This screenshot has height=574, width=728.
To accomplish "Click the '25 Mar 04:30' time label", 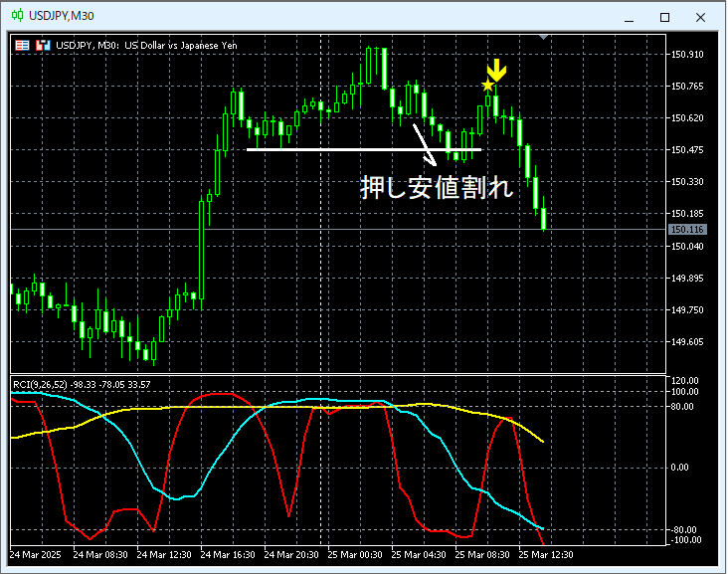I will coord(419,555).
